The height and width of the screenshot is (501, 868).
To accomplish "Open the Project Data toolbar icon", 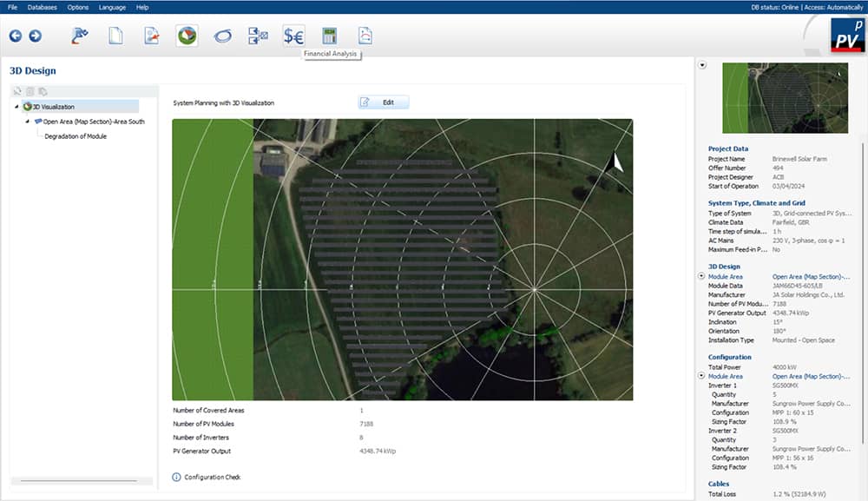I will [81, 36].
